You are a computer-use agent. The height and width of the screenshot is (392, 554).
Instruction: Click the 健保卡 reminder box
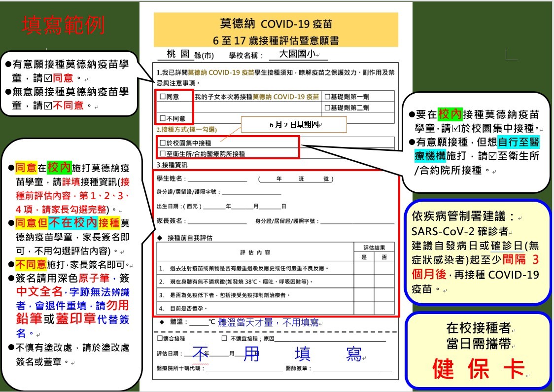[477, 350]
